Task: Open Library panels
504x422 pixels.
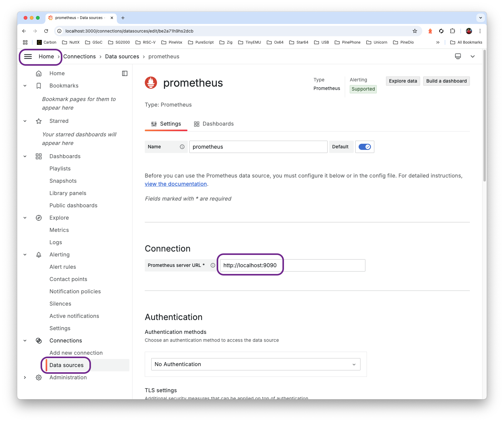Action: pos(68,193)
